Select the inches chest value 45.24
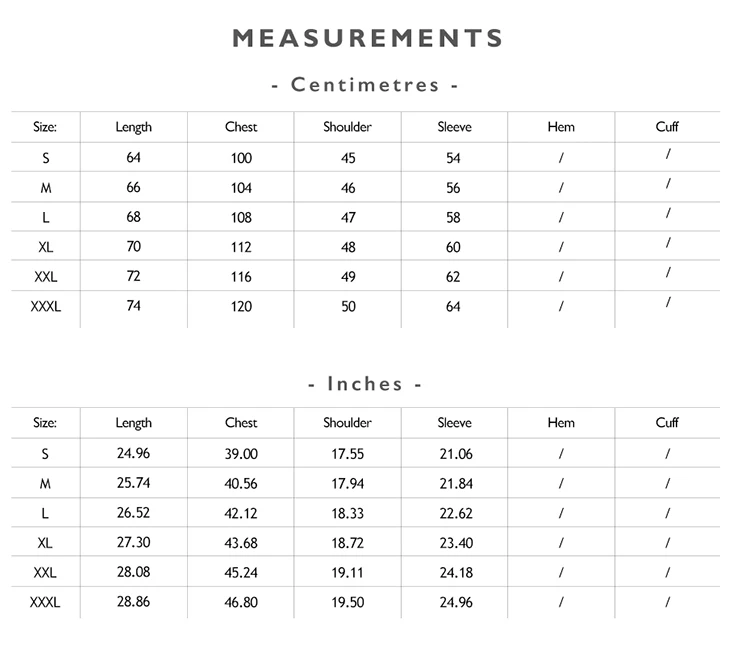The height and width of the screenshot is (657, 750). [241, 573]
